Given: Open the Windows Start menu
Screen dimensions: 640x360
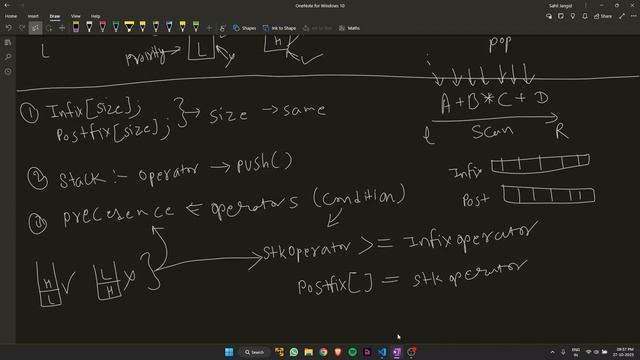Looking at the screenshot, I should (x=229, y=352).
